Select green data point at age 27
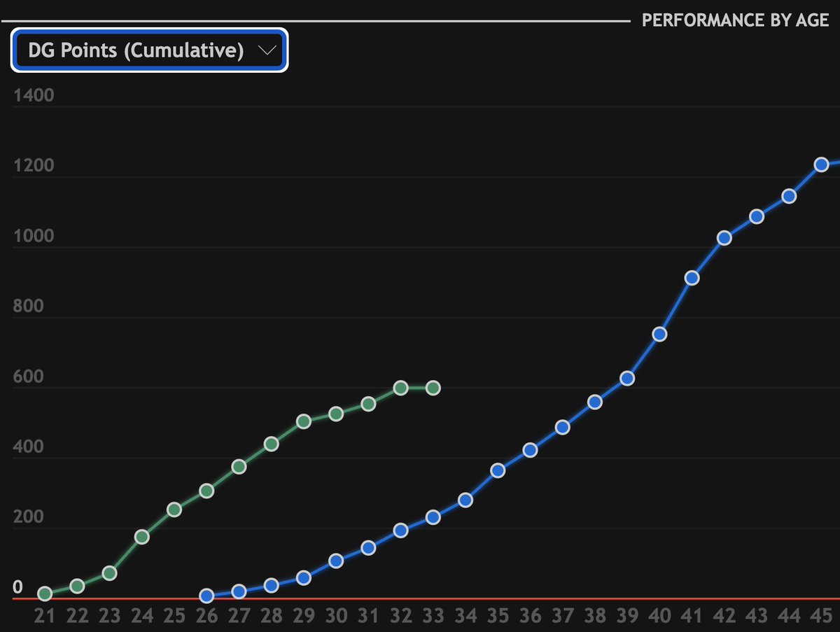 (x=239, y=467)
